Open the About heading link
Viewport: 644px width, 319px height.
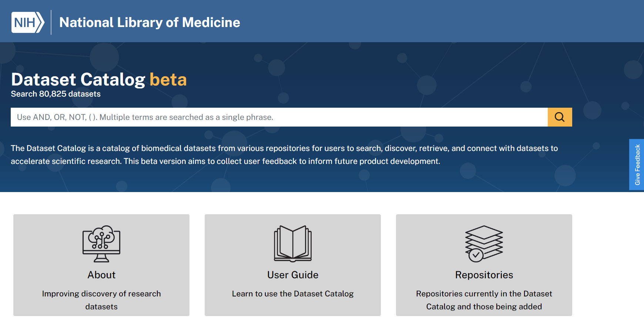pos(101,275)
